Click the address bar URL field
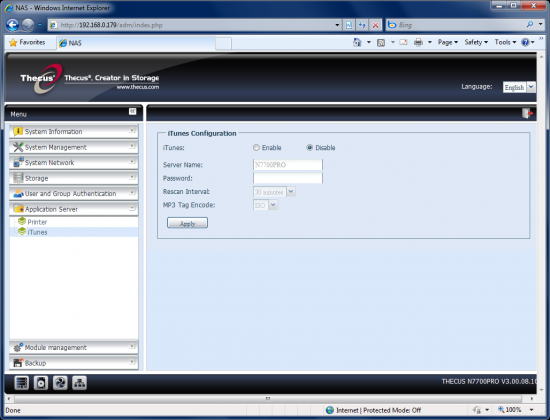This screenshot has height=420, width=550. tap(194, 25)
